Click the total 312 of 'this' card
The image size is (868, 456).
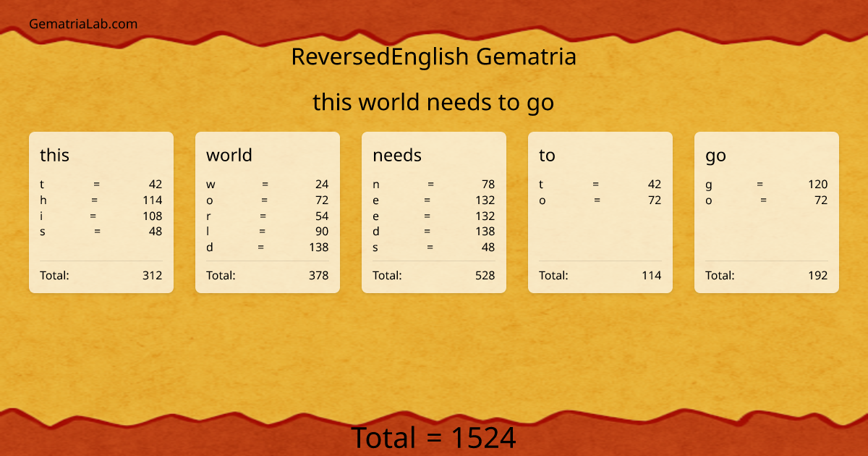(x=153, y=275)
